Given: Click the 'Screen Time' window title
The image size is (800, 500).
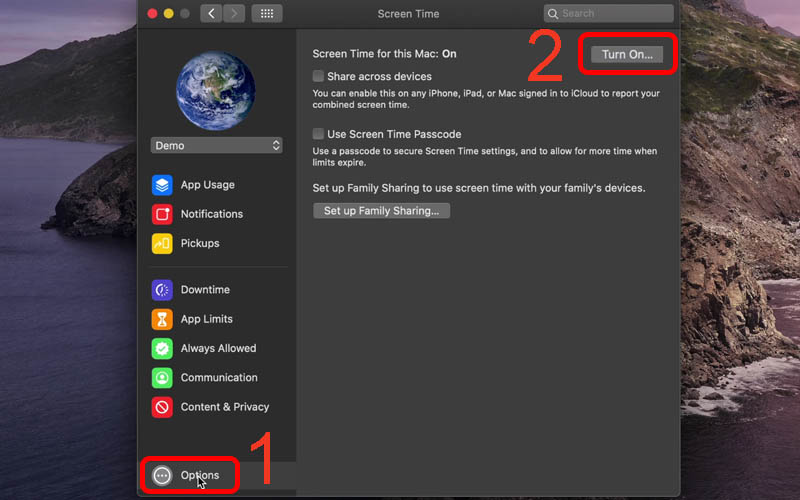Looking at the screenshot, I should 408,14.
